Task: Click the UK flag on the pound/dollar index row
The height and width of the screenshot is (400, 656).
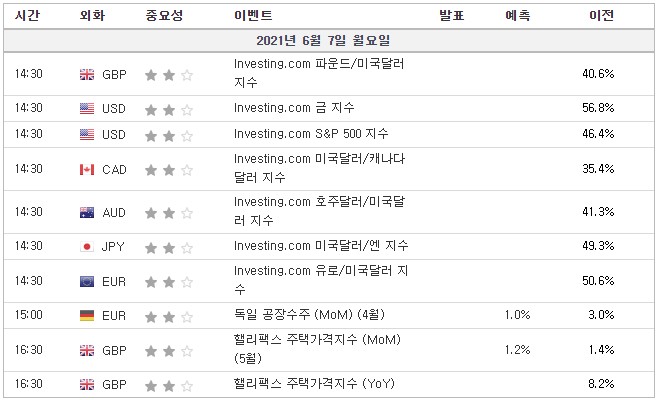Action: [x=87, y=75]
